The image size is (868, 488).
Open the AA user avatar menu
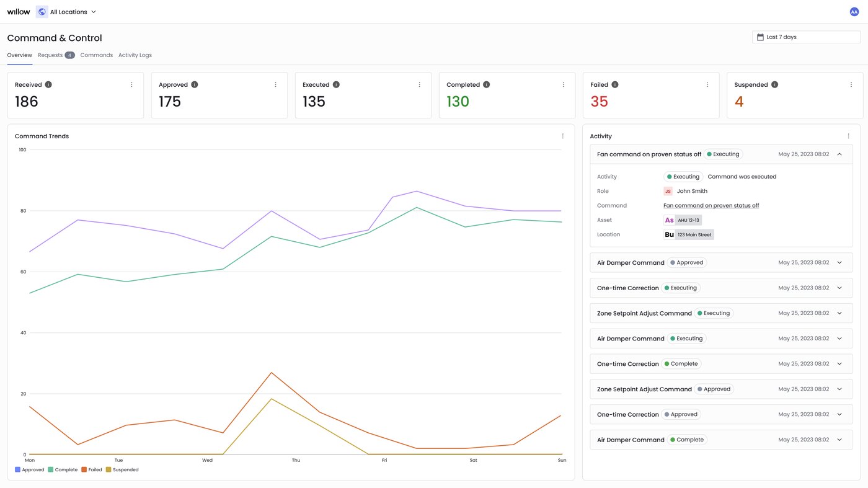[x=854, y=12]
